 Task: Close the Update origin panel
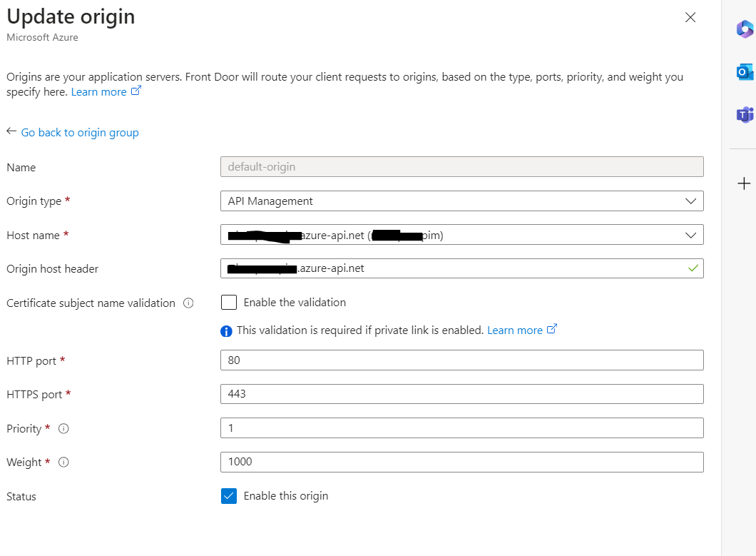click(690, 17)
